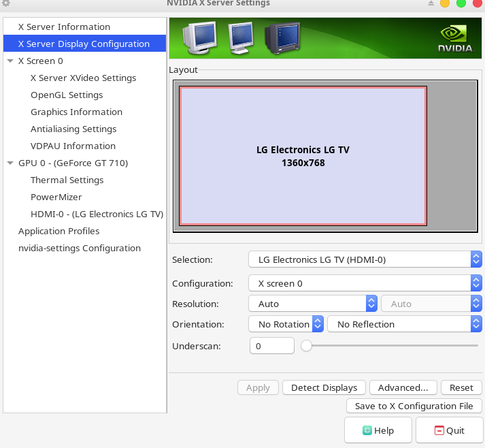The image size is (485, 448).
Task: Open Thermal Settings page
Action: [x=67, y=180]
